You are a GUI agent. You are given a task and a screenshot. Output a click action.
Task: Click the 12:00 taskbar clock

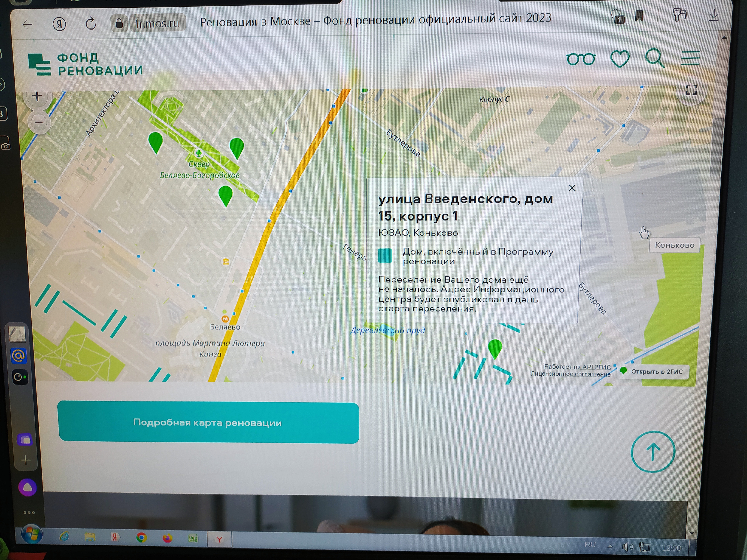click(671, 548)
